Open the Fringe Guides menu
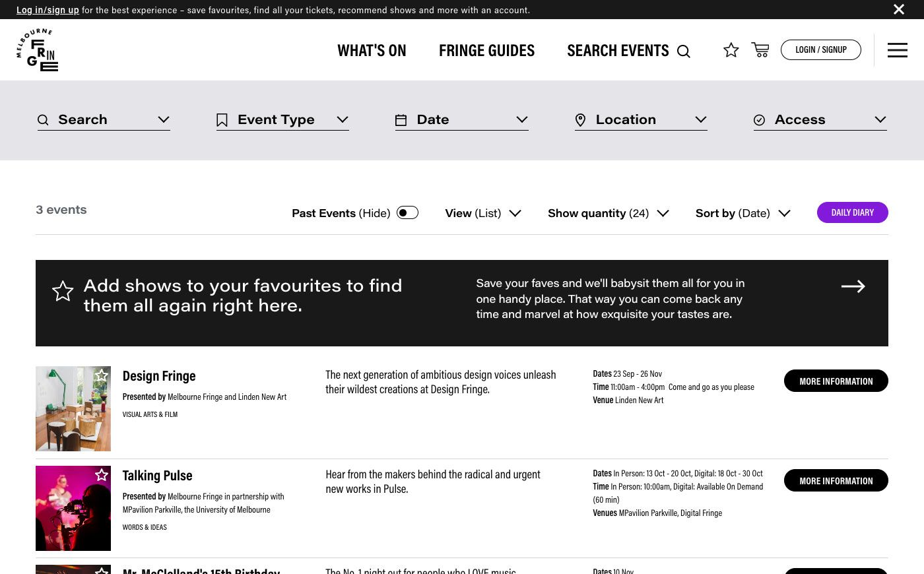Viewport: 924px width, 574px height. [486, 50]
